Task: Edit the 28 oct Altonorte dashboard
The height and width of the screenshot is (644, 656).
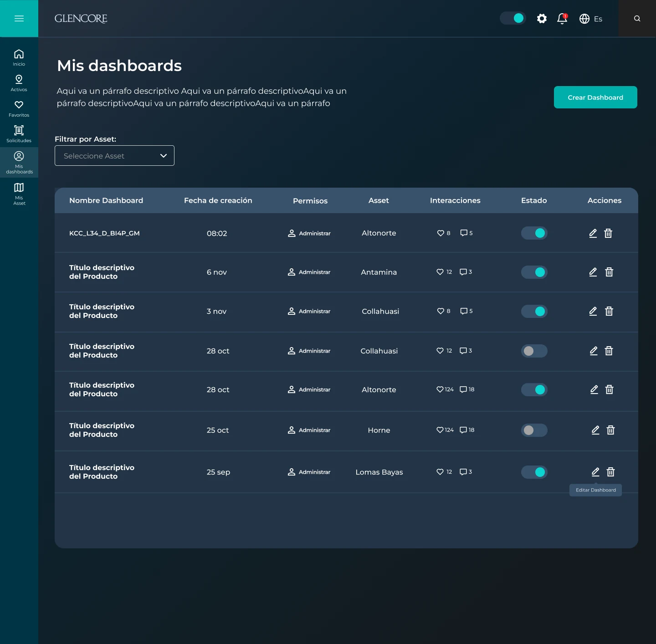Action: pos(594,389)
